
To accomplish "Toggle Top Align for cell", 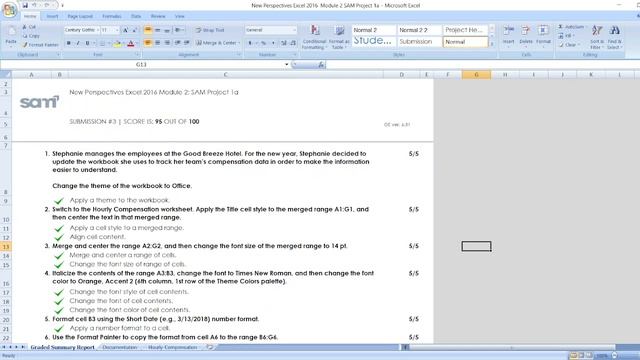I will [x=148, y=30].
